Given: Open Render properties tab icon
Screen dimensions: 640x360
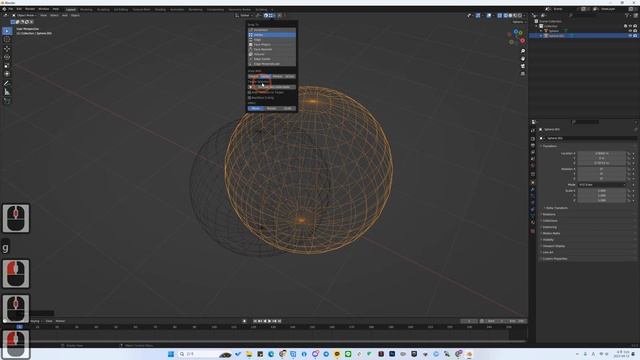Looking at the screenshot, I should coord(533,139).
